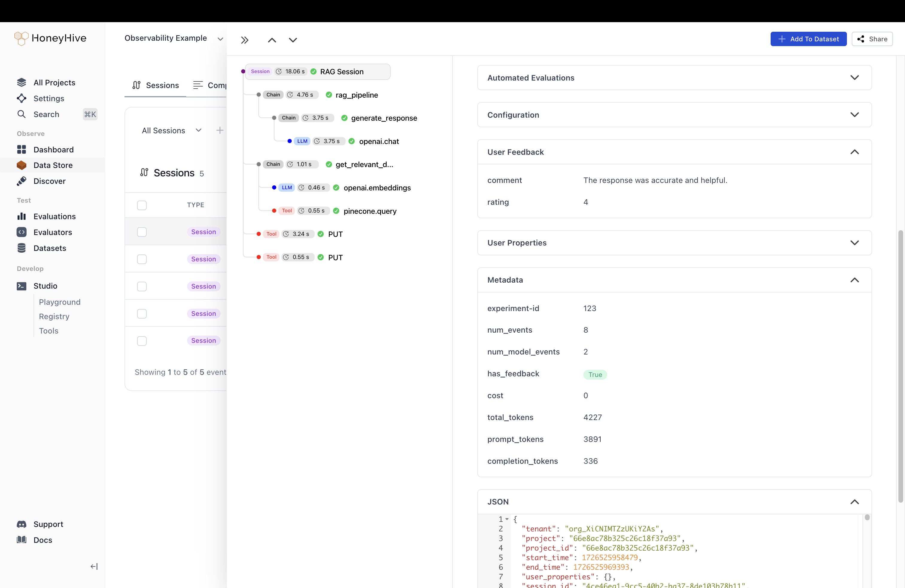Collapse the Metadata section
This screenshot has height=588, width=905.
854,280
